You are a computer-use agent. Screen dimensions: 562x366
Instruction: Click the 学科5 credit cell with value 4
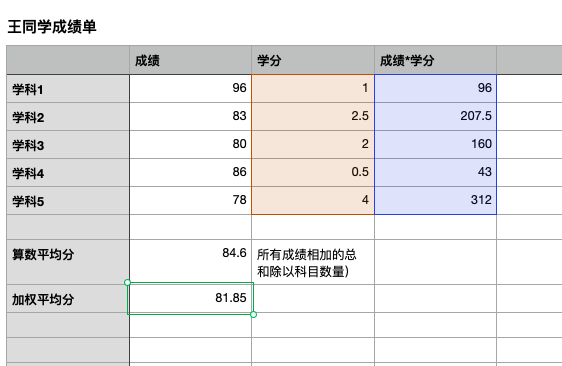point(313,200)
